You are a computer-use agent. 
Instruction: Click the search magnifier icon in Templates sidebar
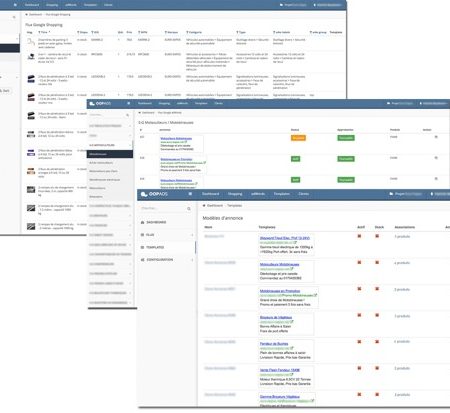click(189, 209)
